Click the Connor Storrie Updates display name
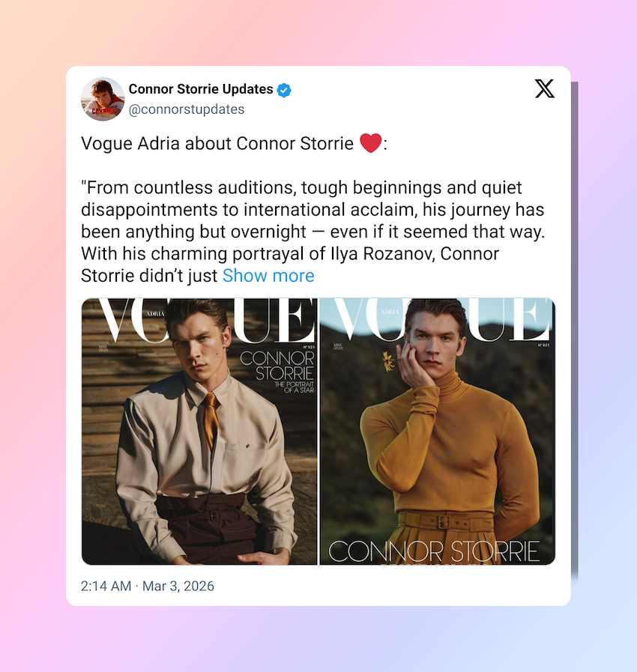 (x=201, y=88)
